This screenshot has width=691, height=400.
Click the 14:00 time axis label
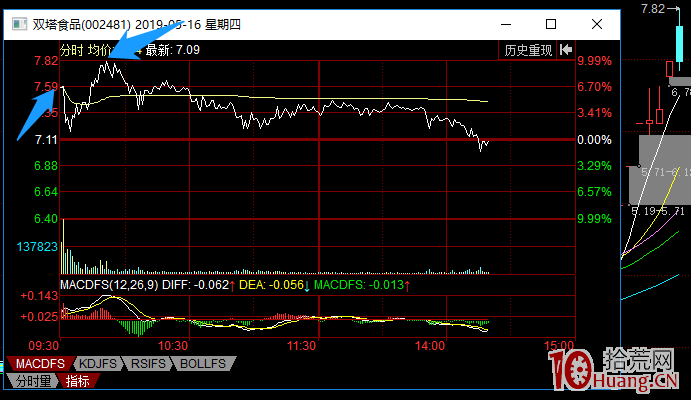[x=430, y=346]
